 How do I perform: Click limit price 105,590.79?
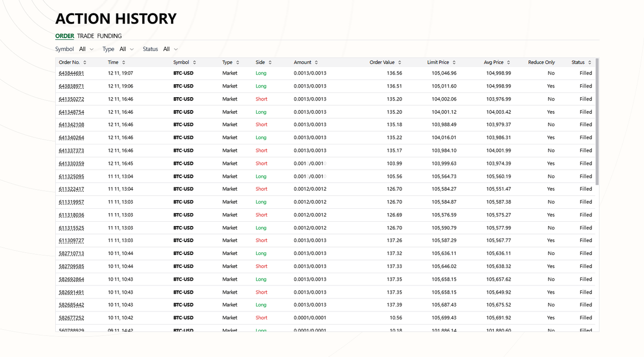click(x=444, y=228)
